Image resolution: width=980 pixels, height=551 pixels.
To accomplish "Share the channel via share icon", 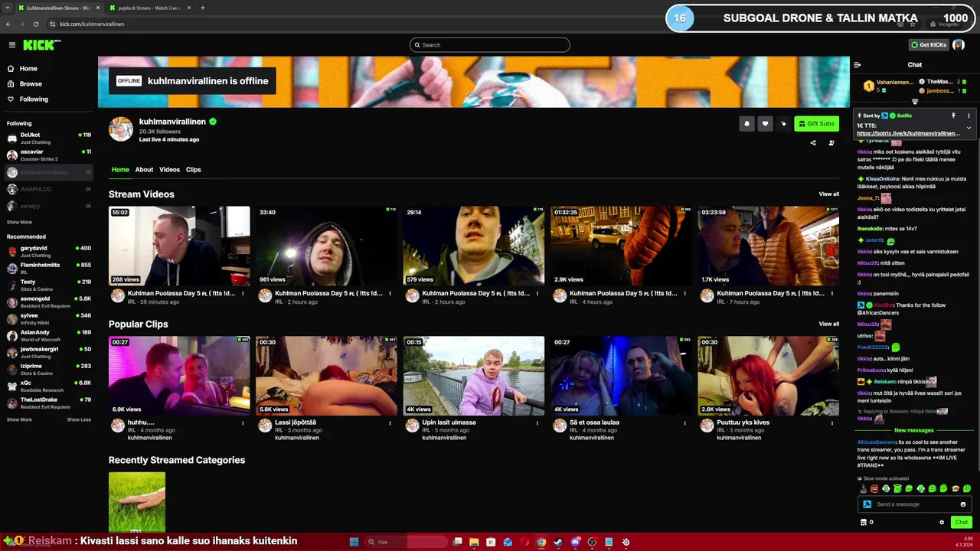I will click(x=813, y=142).
